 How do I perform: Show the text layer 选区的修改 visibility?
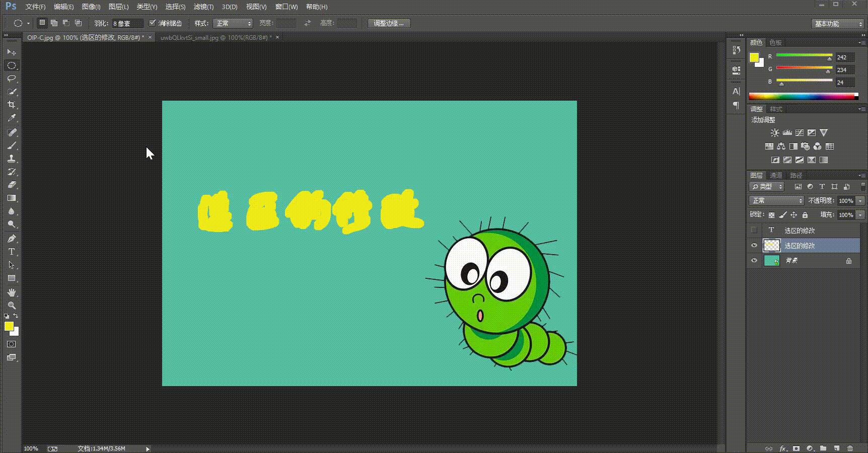[754, 231]
